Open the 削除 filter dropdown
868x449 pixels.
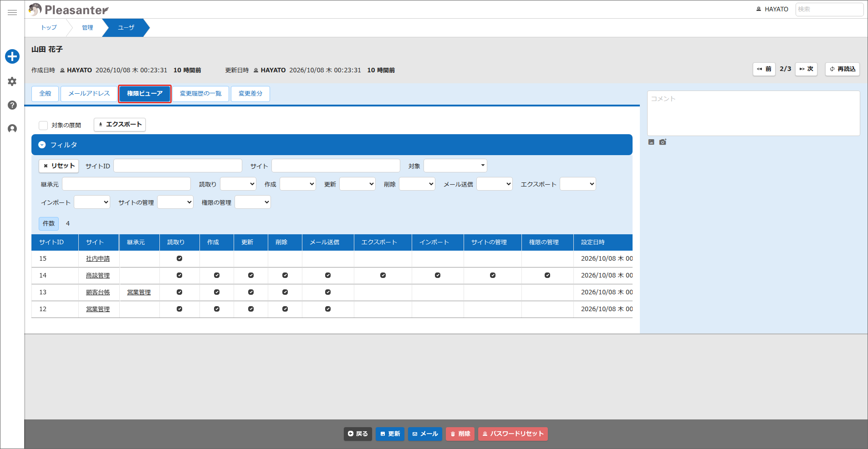(417, 184)
